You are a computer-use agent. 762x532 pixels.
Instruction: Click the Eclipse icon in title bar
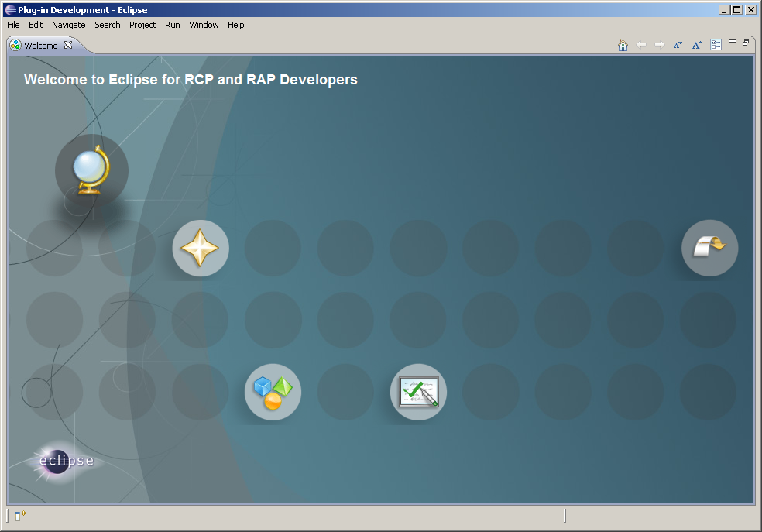(x=10, y=10)
